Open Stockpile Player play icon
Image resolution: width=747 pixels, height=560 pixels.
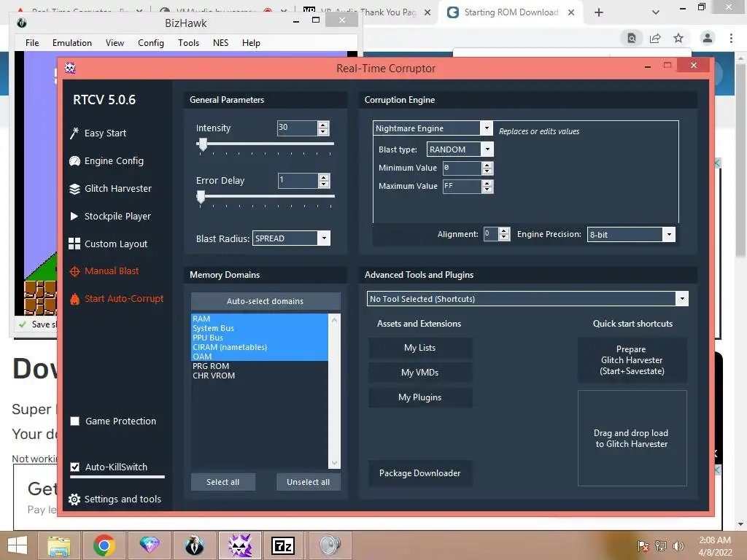(x=74, y=216)
